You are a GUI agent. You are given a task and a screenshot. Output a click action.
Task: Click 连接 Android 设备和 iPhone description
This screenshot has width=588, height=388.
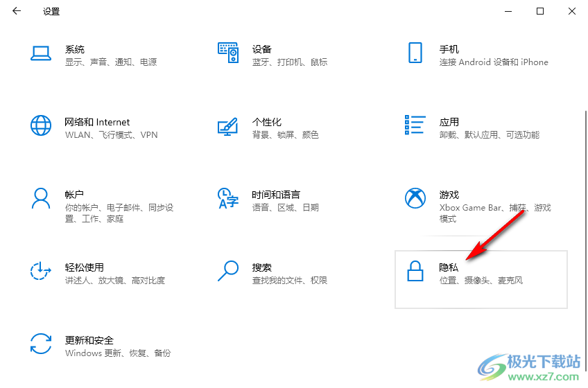tap(494, 62)
